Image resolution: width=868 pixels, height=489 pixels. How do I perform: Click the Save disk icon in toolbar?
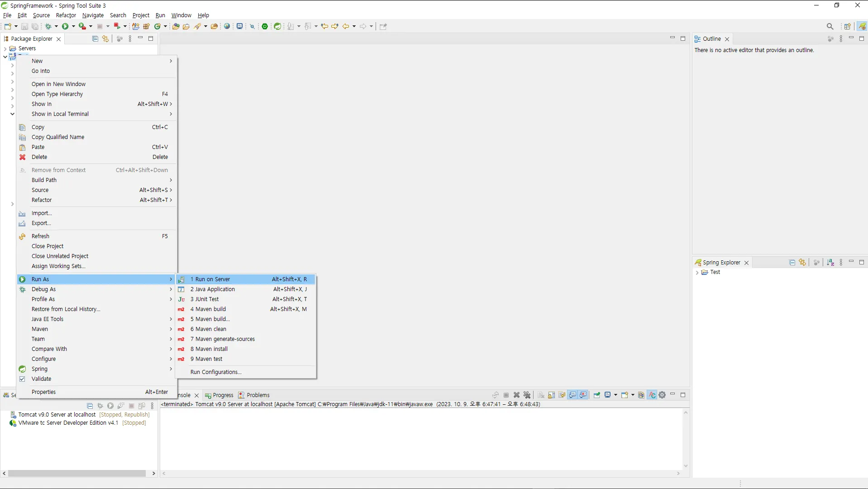(x=25, y=26)
